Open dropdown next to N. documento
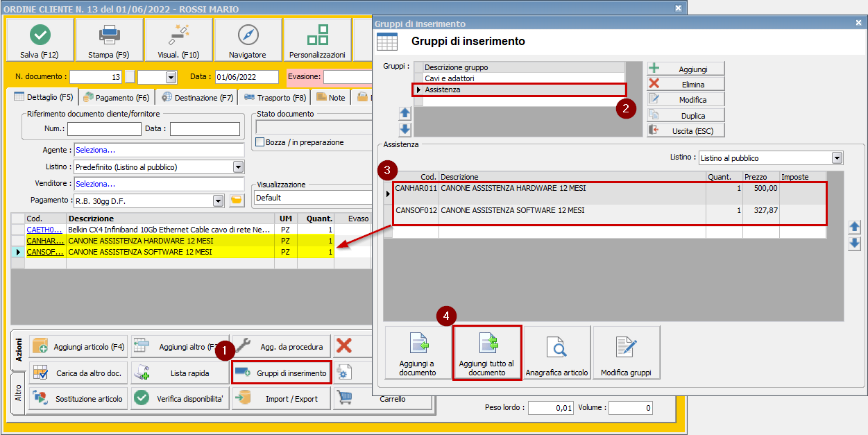Viewport: 868px width, 435px height. coord(171,77)
